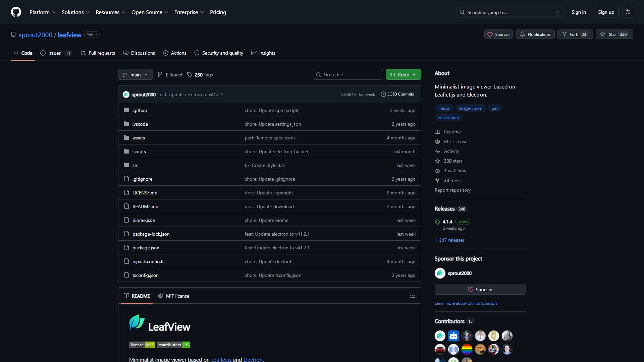644x362 pixels.
Task: Open + 247 releases link
Action: point(450,240)
